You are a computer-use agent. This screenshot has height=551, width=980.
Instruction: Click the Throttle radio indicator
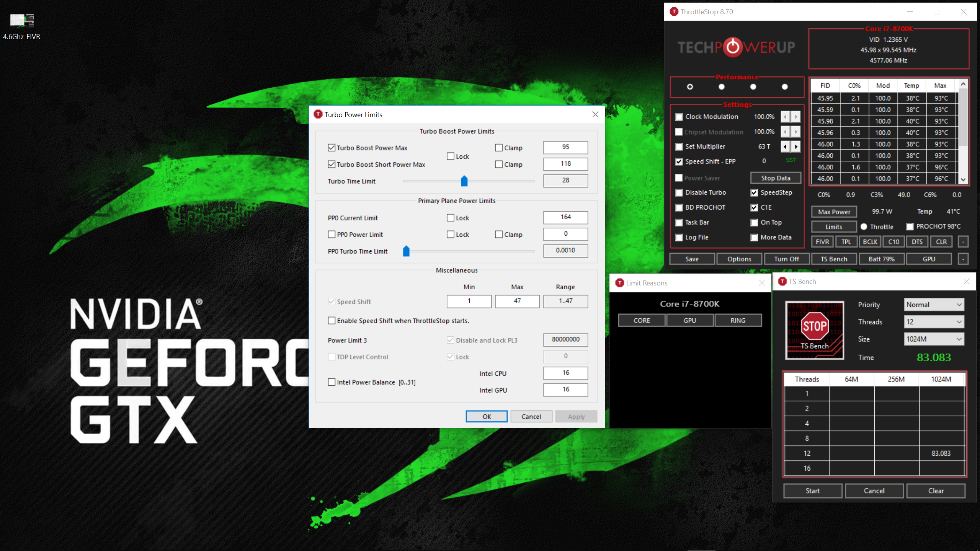864,227
